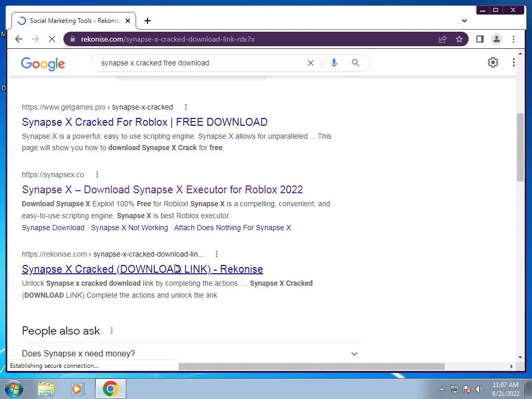Click the vertical scrollbar thumb
The width and height of the screenshot is (532, 399).
(520, 147)
